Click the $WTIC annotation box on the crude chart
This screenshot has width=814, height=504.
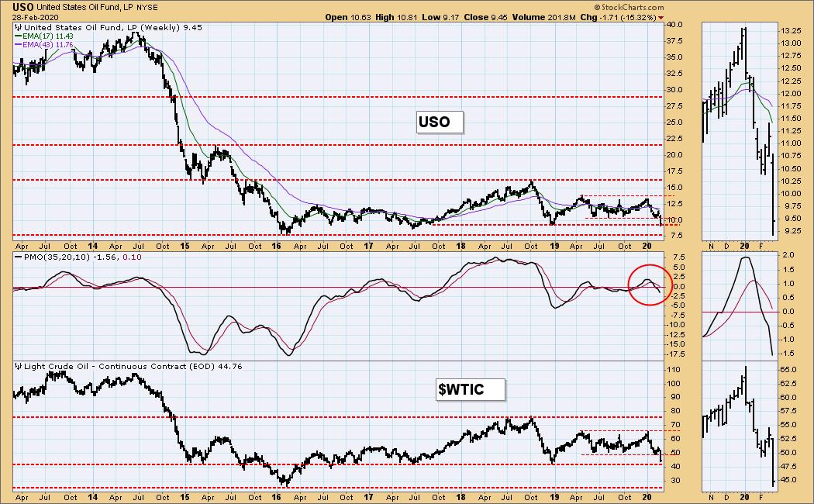tap(471, 389)
